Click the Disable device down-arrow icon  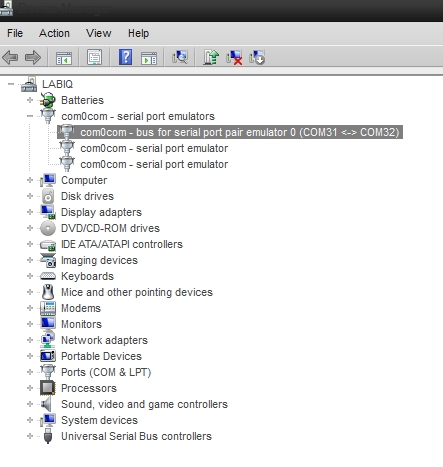coord(257,57)
